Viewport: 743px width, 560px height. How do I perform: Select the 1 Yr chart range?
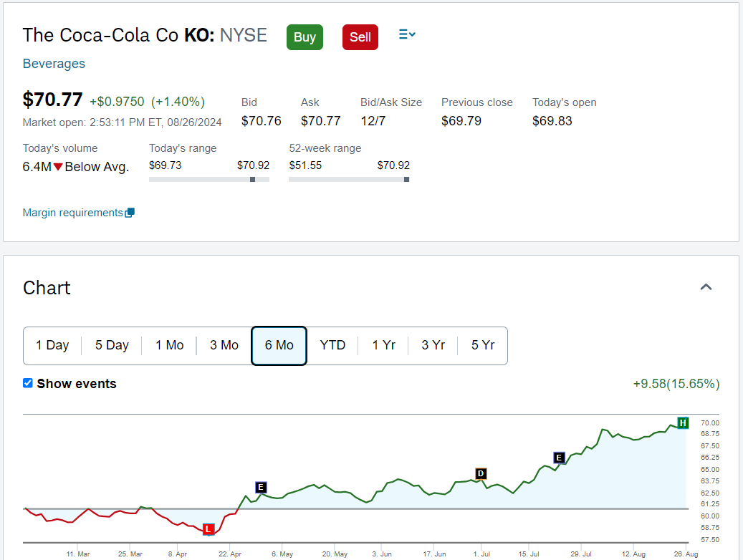[383, 345]
